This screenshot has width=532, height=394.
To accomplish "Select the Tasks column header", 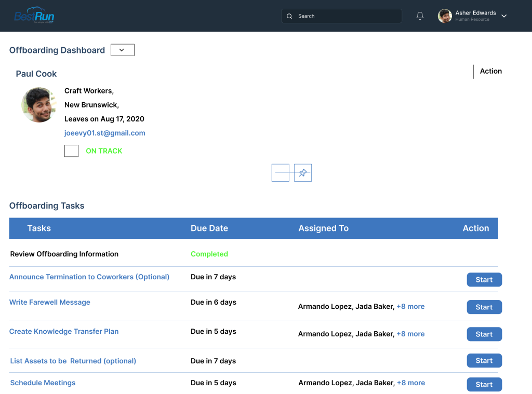I will pos(39,228).
